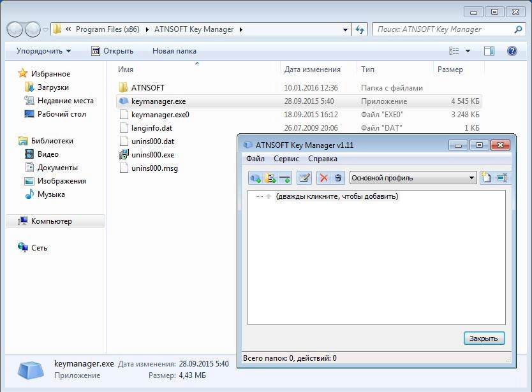Open the Основной профиль profile dropdown
The width and height of the screenshot is (532, 392).
click(x=413, y=178)
